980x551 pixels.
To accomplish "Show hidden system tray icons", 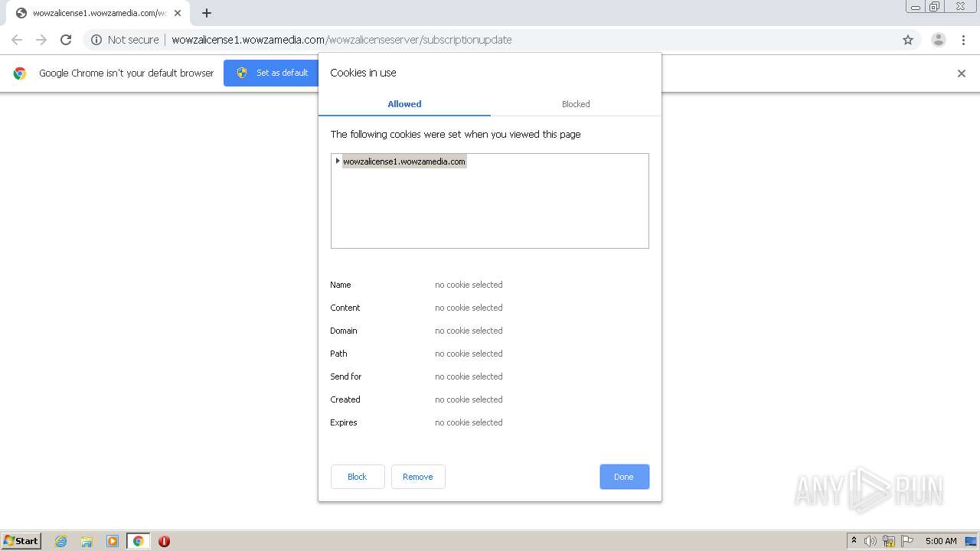I will [x=854, y=541].
